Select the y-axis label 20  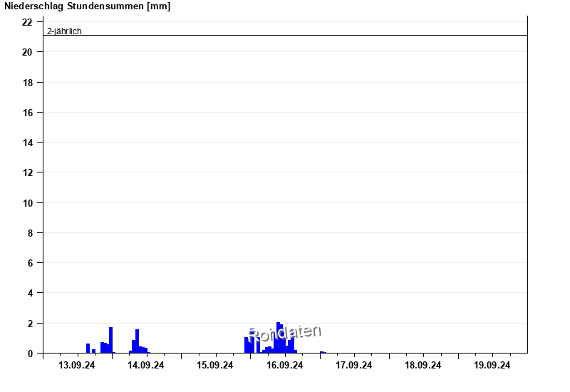point(27,52)
